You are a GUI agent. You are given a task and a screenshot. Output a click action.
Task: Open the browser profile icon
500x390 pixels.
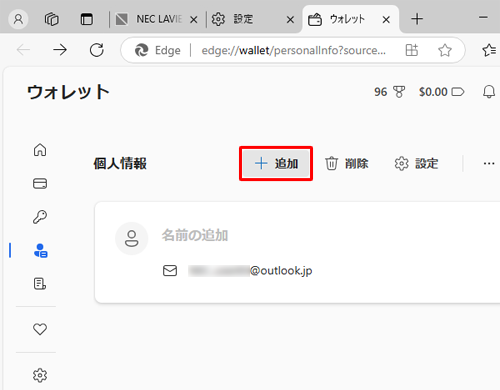18,19
